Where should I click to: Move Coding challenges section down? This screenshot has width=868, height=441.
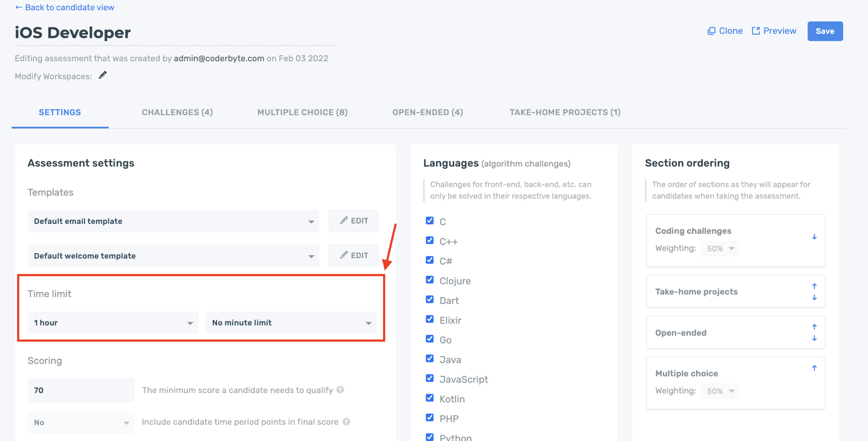point(814,237)
